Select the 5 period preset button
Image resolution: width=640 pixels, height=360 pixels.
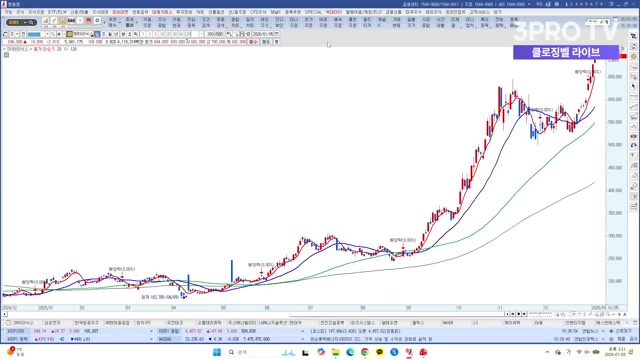[x=156, y=34]
